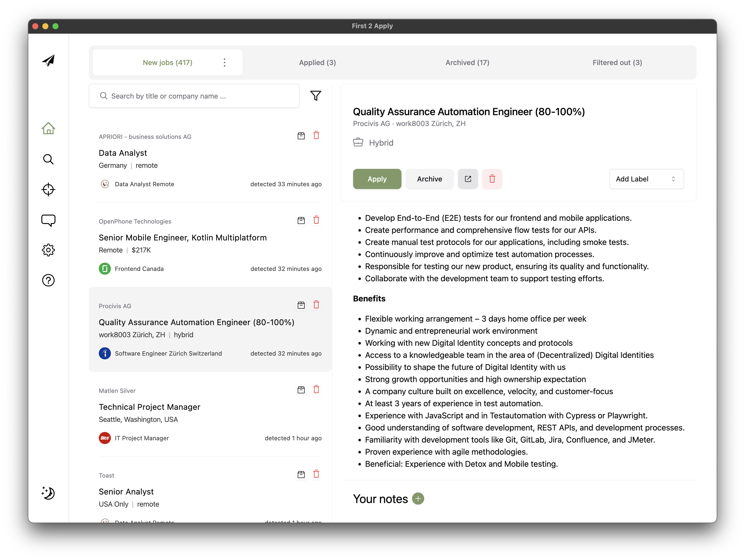Open the home view in the sidebar

(x=48, y=128)
